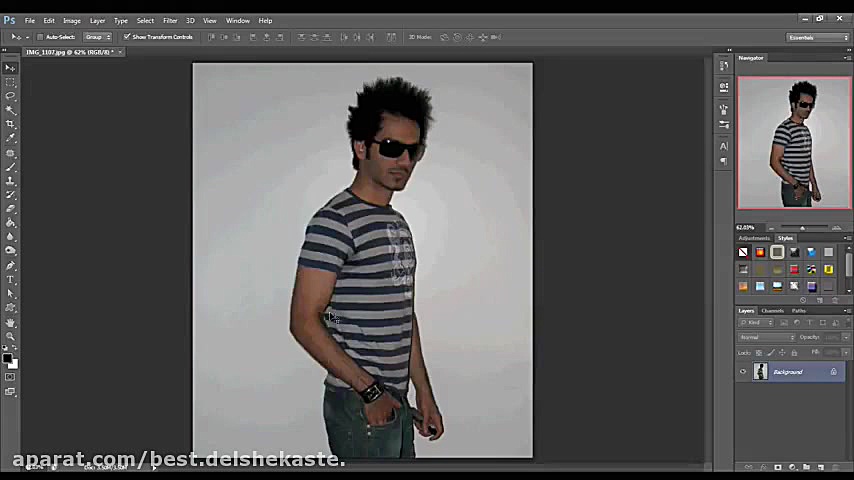Select the Blur tool
The height and width of the screenshot is (480, 854).
[10, 237]
